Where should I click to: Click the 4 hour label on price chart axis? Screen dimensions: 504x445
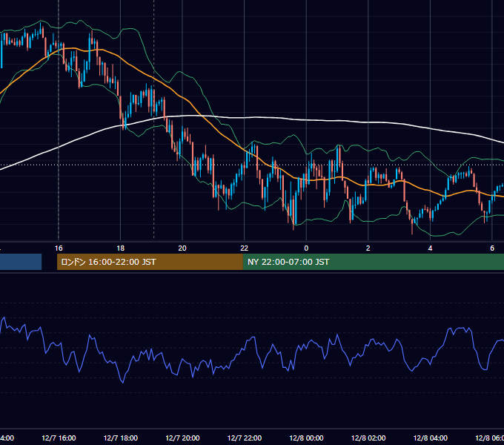430,248
